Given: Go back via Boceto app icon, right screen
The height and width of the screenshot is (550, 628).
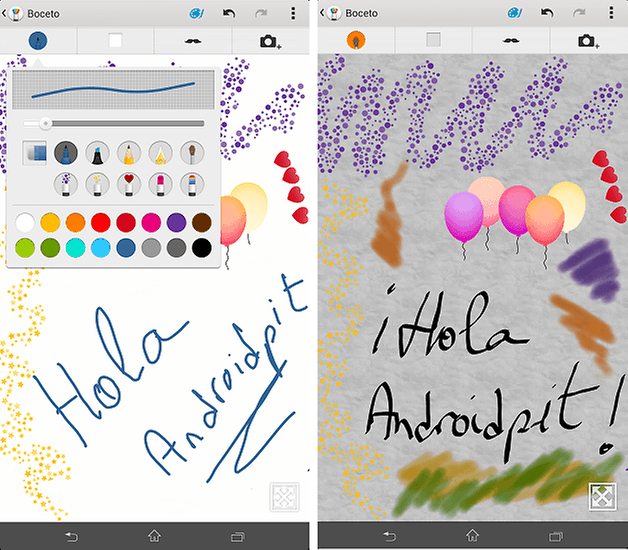Looking at the screenshot, I should coord(331,13).
